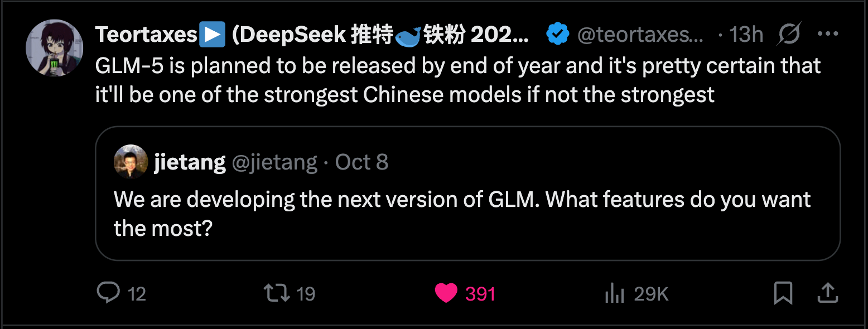Repost the tweet via retweet icon
The image size is (868, 329).
point(277,293)
